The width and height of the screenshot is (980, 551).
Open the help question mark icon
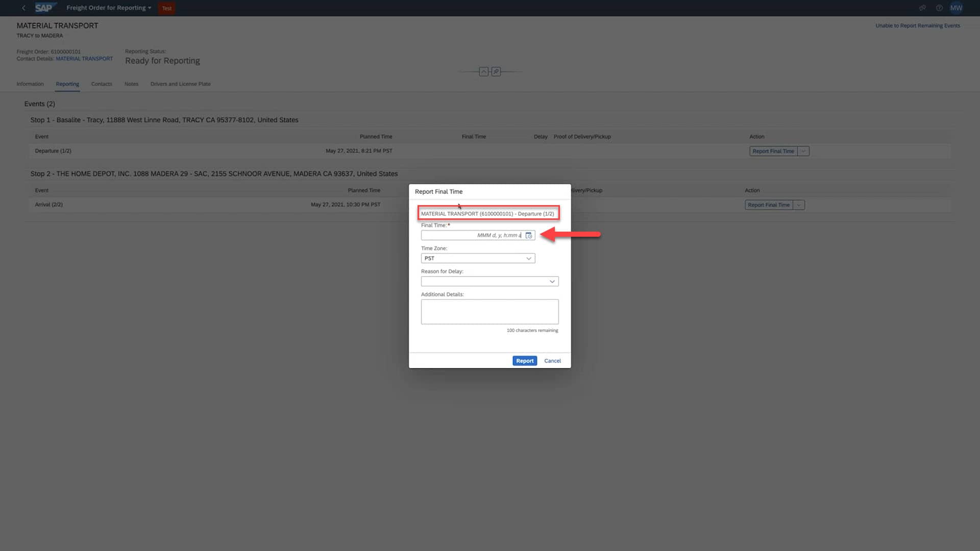coord(939,8)
